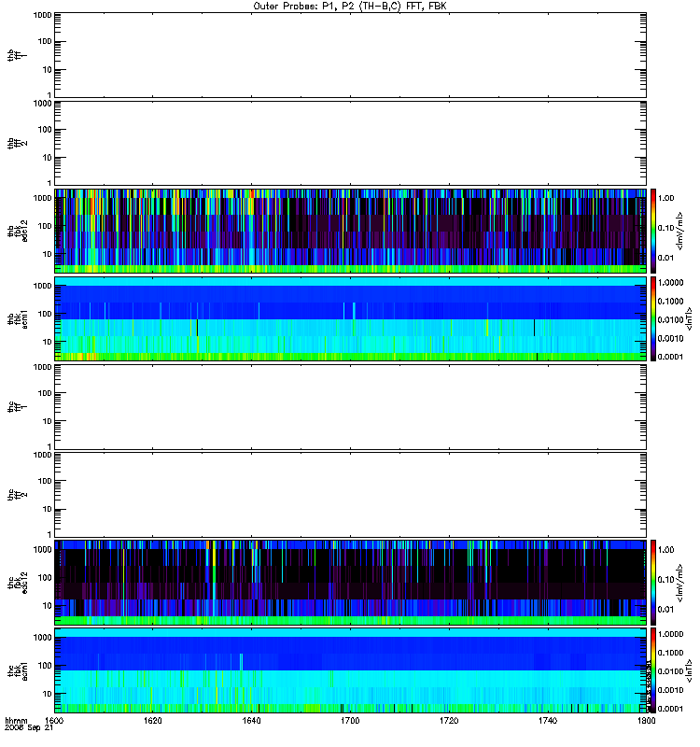Image resolution: width=700 pixels, height=747 pixels.
Task: Click the thc fff 2 axis label
Action: [17, 495]
